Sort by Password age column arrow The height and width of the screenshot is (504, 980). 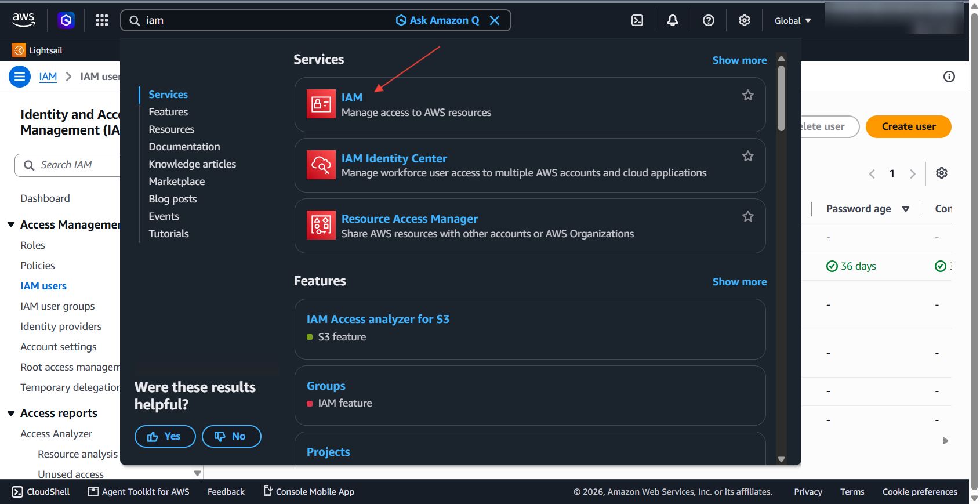tap(906, 209)
